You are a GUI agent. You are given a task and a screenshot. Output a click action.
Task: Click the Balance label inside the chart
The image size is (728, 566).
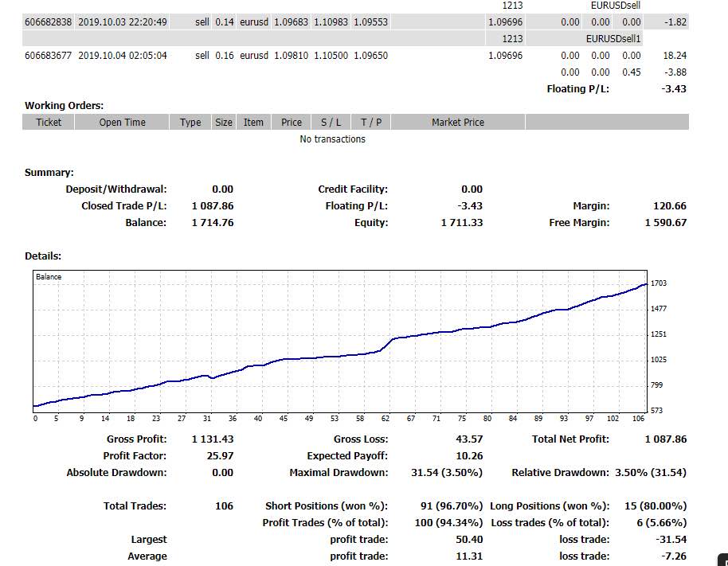[x=49, y=276]
